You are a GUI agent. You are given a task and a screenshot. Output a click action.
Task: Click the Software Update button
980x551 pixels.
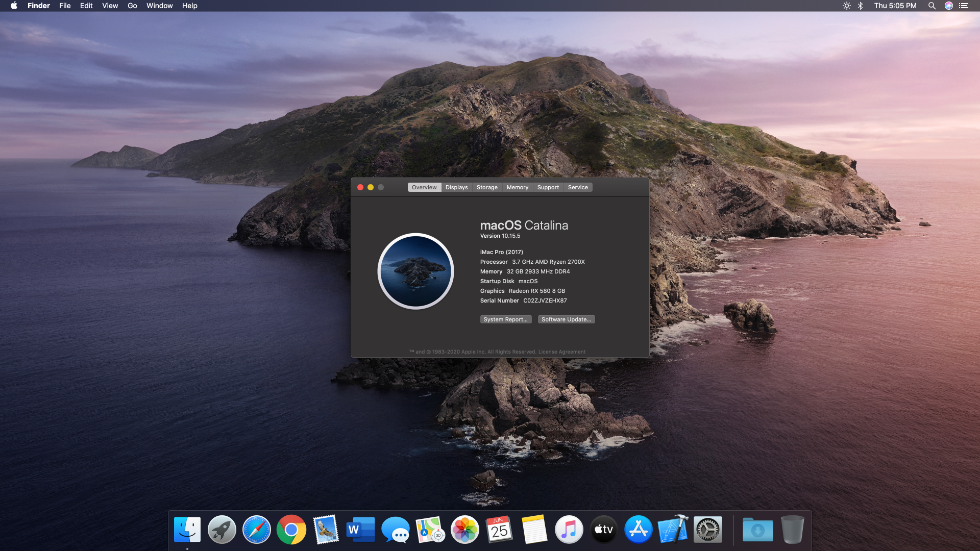(x=566, y=319)
